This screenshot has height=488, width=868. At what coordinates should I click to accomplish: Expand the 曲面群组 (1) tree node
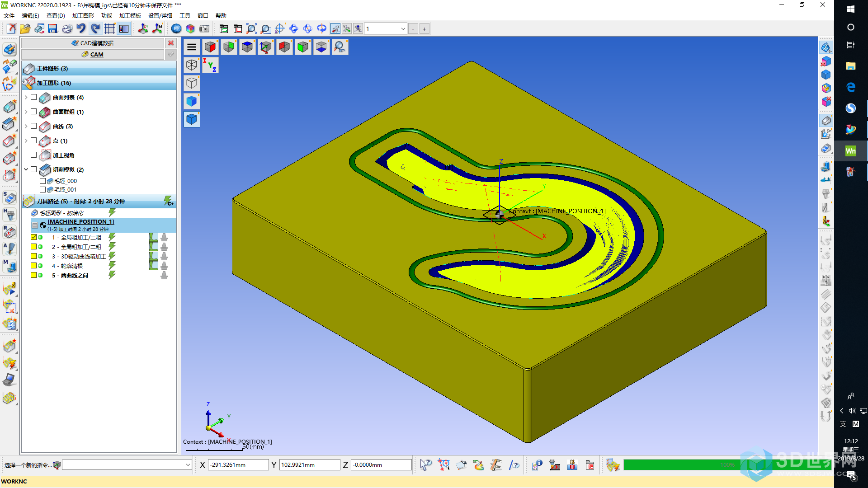[x=26, y=112]
